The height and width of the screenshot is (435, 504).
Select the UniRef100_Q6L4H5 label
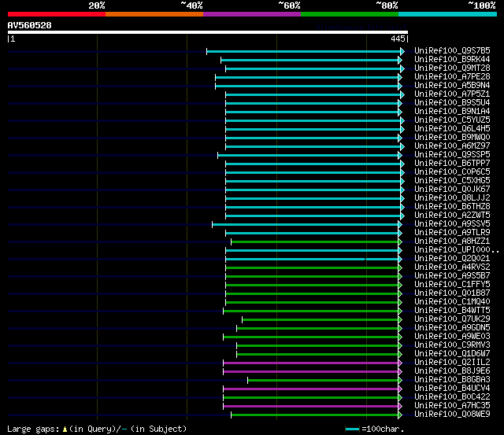click(x=452, y=129)
